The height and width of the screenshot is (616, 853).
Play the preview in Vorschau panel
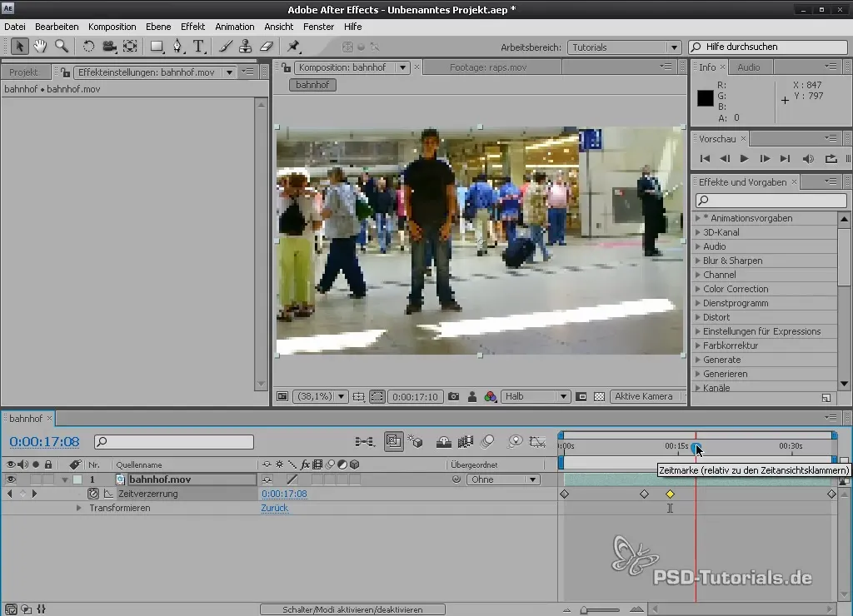point(744,159)
